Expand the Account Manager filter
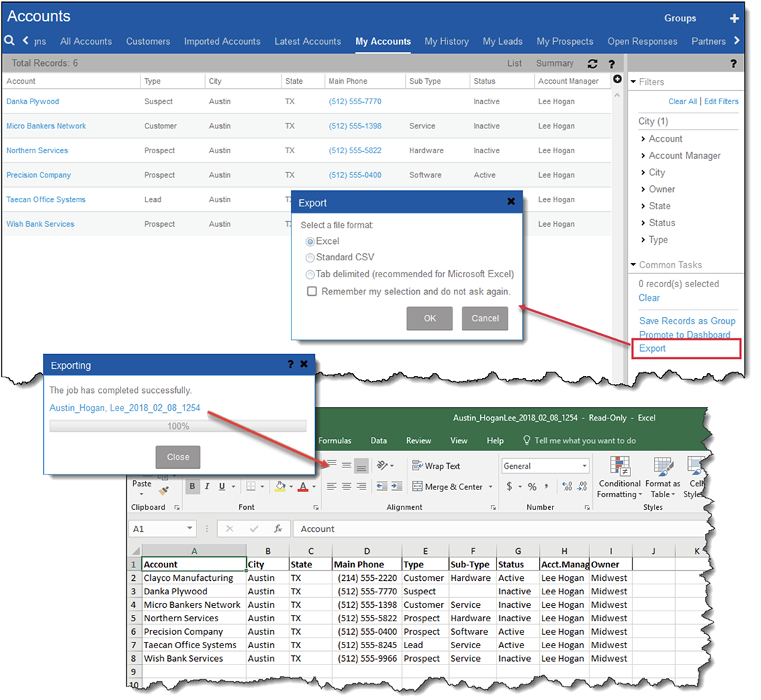The width and height of the screenshot is (761, 700). (x=684, y=155)
